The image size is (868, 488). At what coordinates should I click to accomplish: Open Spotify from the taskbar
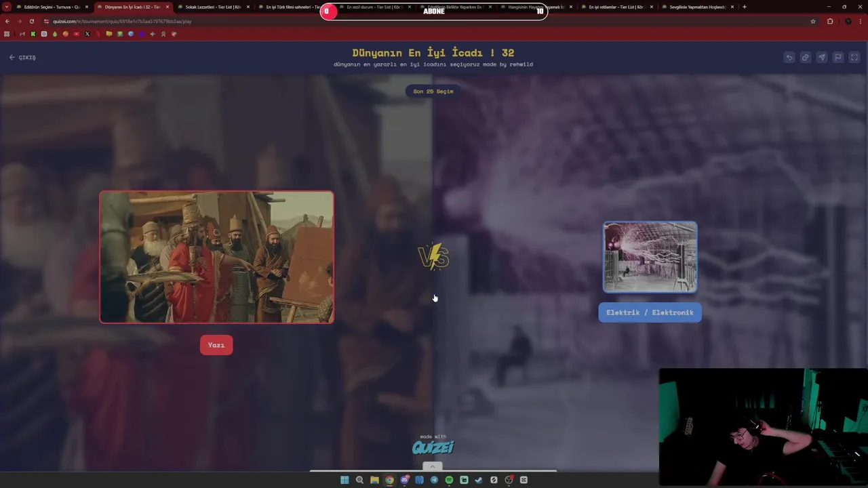coord(449,480)
